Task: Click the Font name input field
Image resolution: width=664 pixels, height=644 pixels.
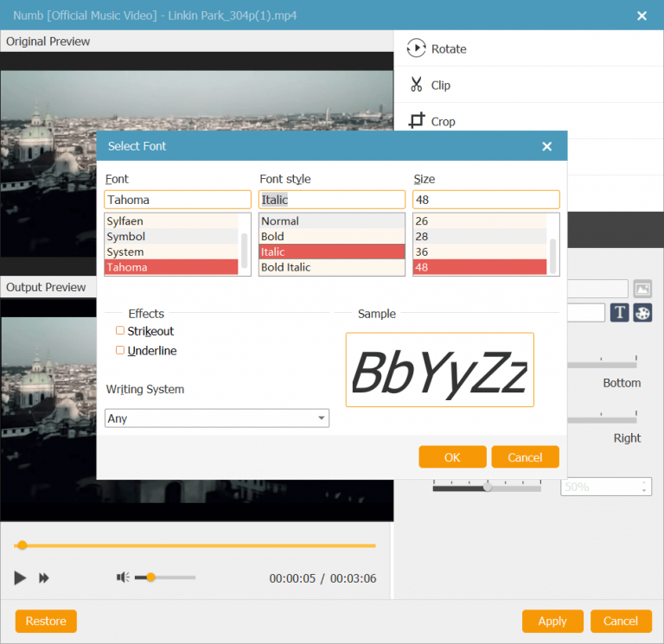Action: coord(177,200)
